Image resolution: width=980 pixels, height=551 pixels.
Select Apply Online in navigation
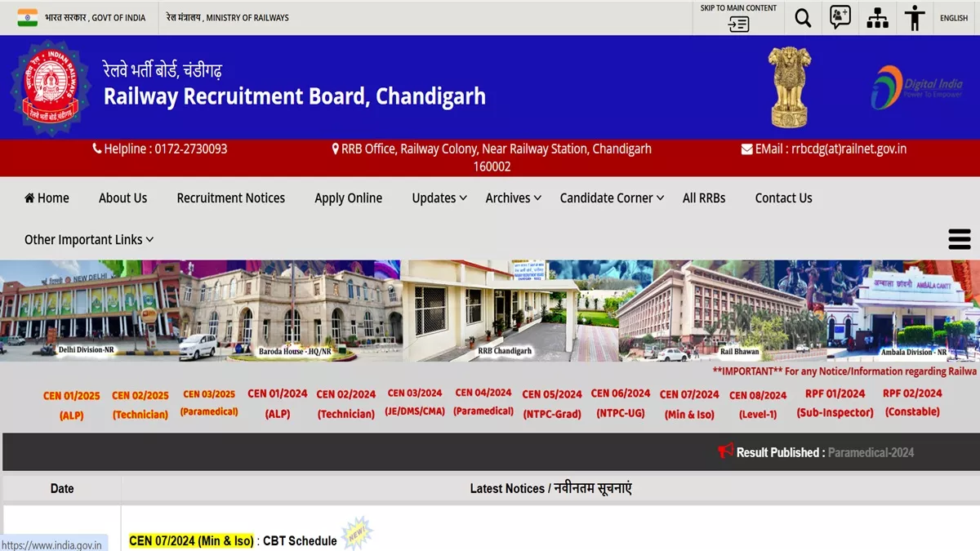[x=349, y=198]
